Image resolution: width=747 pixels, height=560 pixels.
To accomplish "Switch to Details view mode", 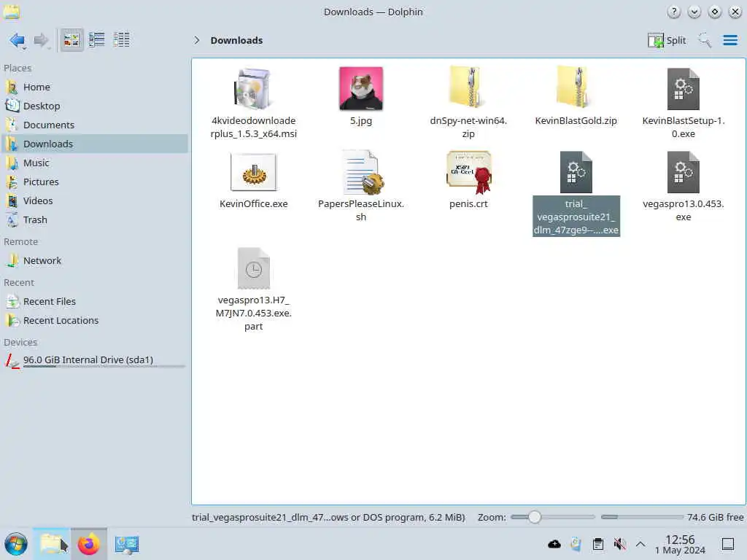I will [122, 40].
